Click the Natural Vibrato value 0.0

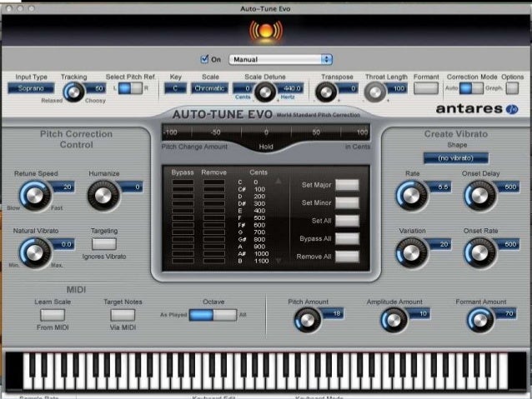[63, 244]
